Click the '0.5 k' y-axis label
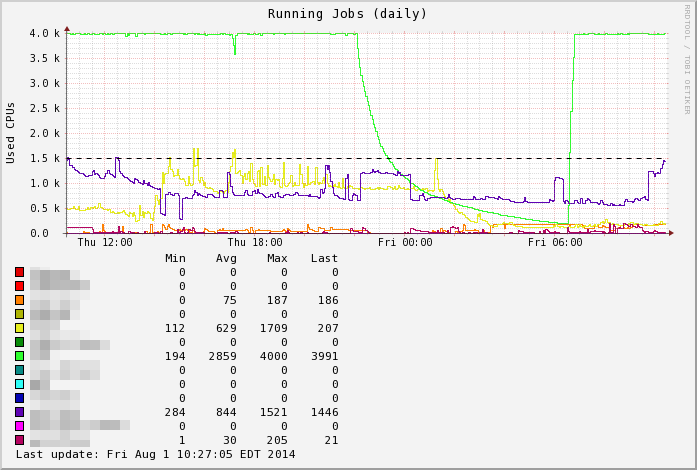Screen dimensions: 697x470 pos(45,208)
